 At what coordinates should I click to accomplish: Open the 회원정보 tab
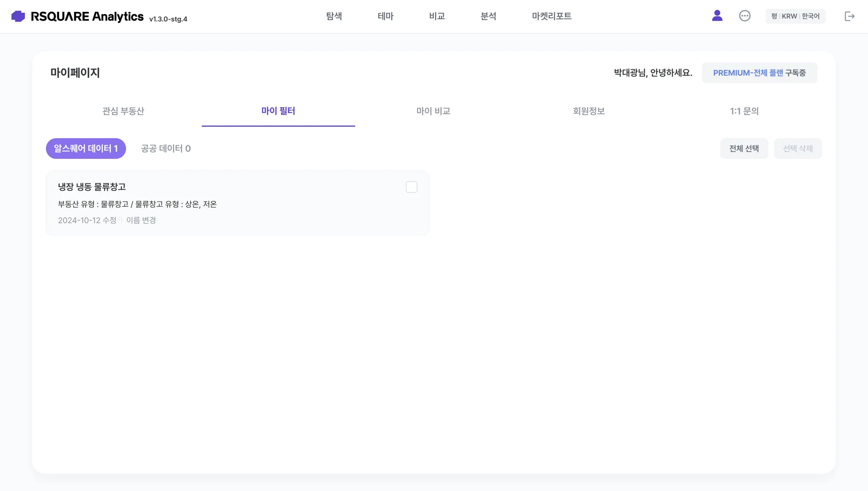[x=589, y=111]
